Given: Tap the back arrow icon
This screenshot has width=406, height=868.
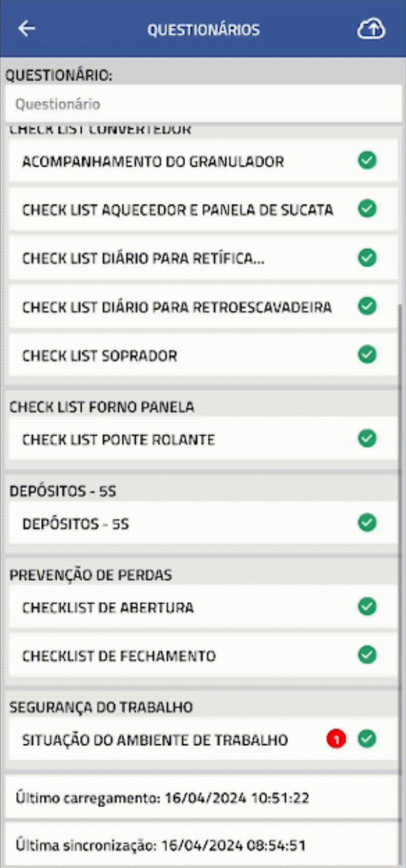Looking at the screenshot, I should pyautogui.click(x=27, y=28).
